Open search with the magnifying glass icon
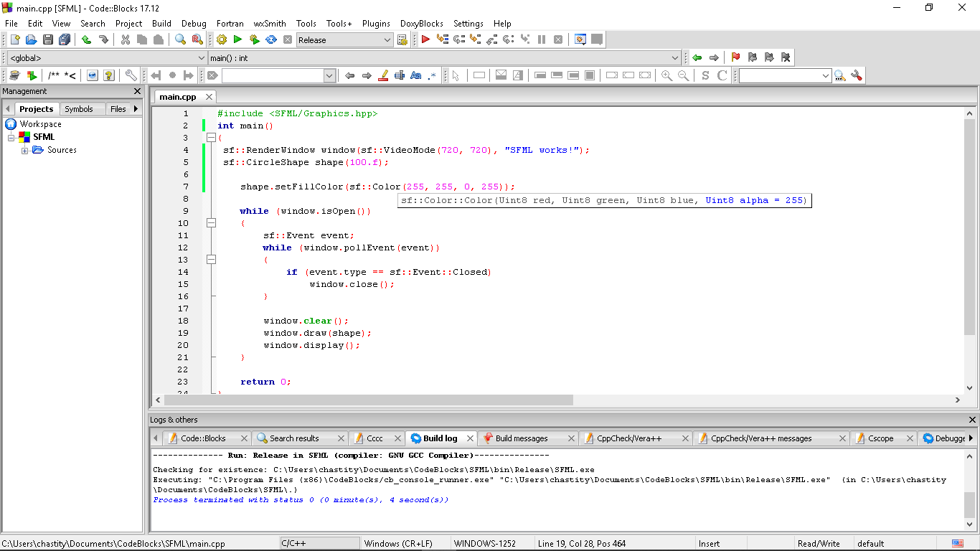980x551 pixels. coord(182,39)
